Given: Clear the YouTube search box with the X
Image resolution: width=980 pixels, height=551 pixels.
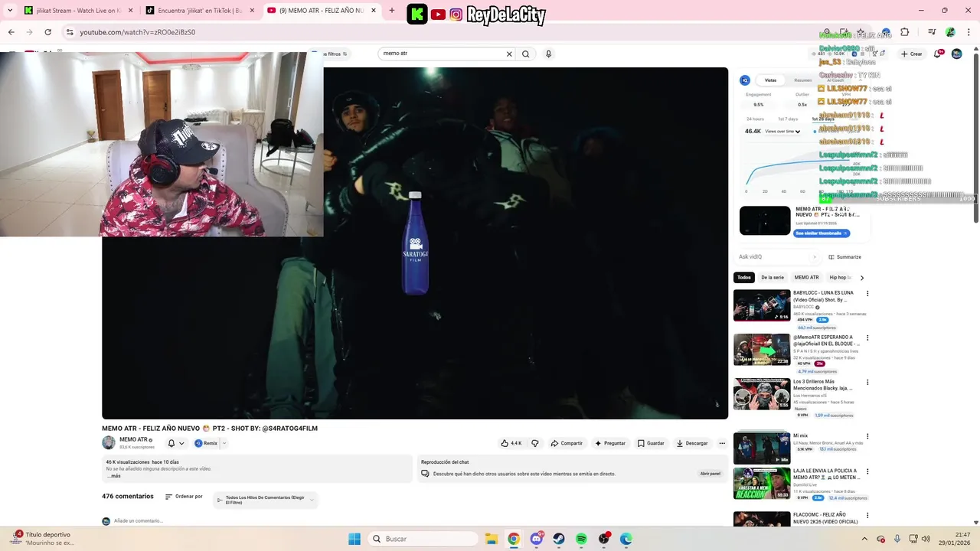Looking at the screenshot, I should (508, 54).
